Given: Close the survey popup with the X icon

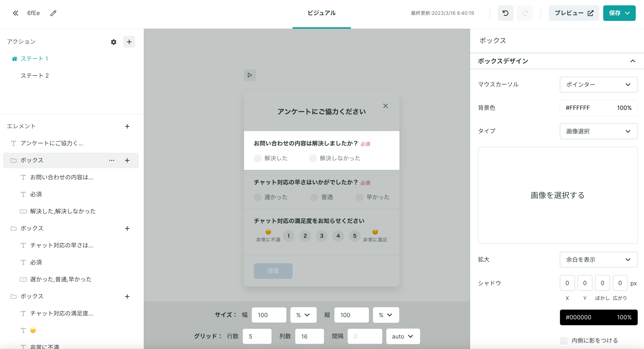Looking at the screenshot, I should click(x=385, y=106).
